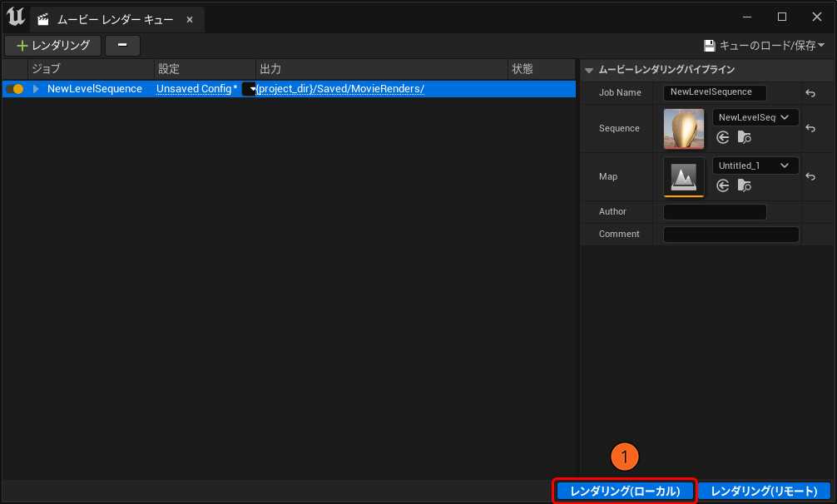Viewport: 837px width, 504px height.
Task: Open the Untitled_1 map dropdown
Action: click(x=755, y=166)
